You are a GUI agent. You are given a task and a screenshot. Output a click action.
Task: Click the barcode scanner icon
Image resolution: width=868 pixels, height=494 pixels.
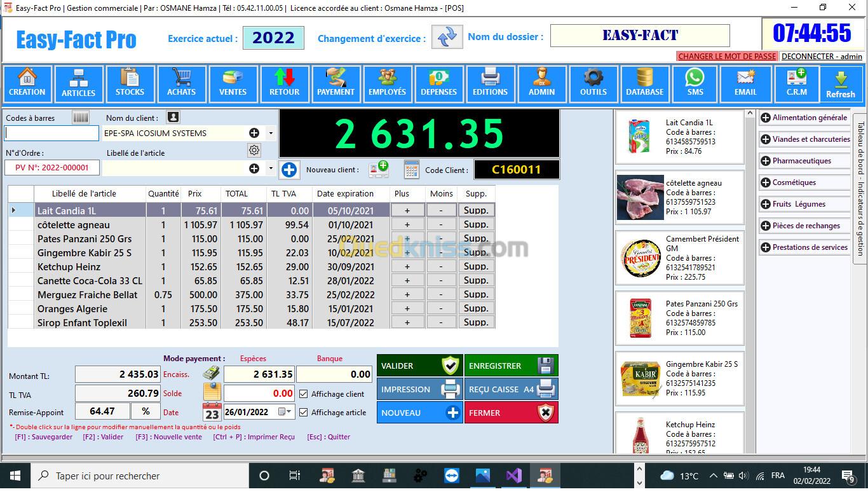81,118
